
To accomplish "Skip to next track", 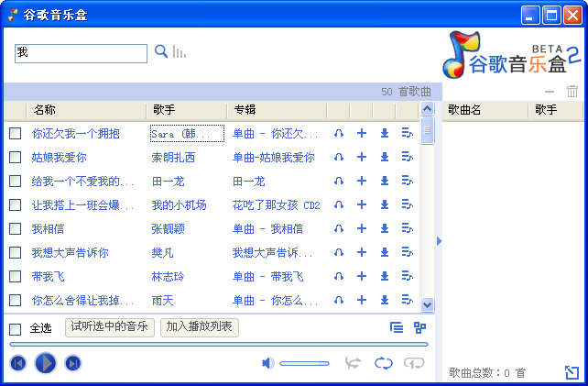I will [x=72, y=363].
